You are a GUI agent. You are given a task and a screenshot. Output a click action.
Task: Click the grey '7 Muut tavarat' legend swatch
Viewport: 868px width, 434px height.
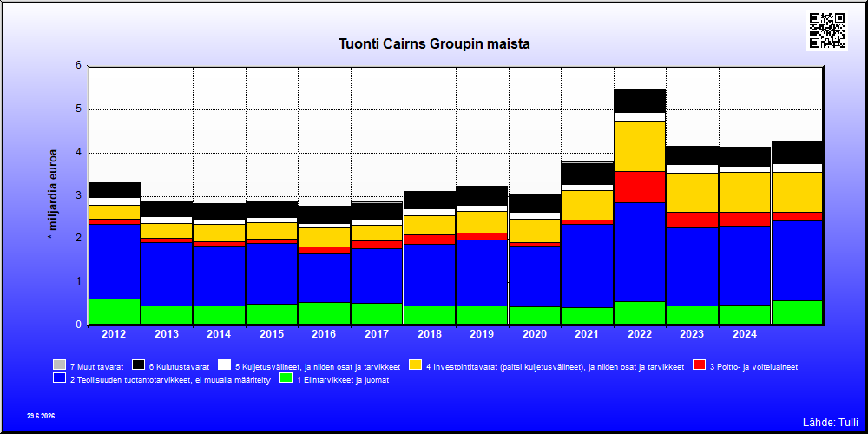point(59,365)
